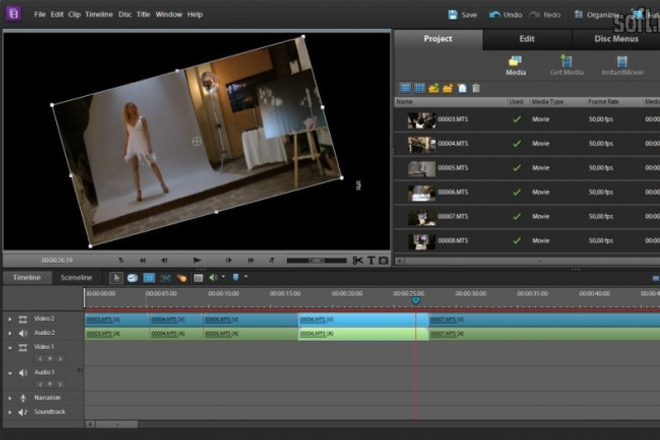This screenshot has height=440, width=660.
Task: Click the Audio 1 add keyframe diamond
Action: tap(50, 384)
